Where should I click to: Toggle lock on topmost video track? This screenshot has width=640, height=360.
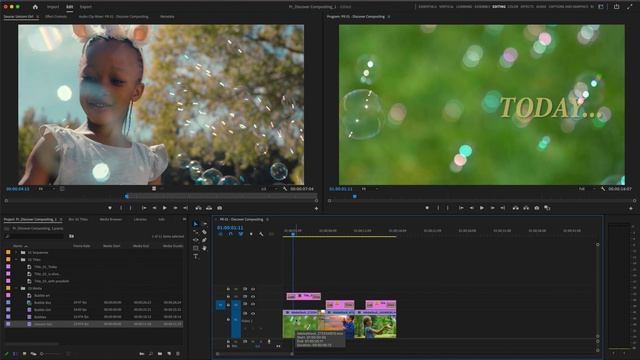(x=228, y=289)
